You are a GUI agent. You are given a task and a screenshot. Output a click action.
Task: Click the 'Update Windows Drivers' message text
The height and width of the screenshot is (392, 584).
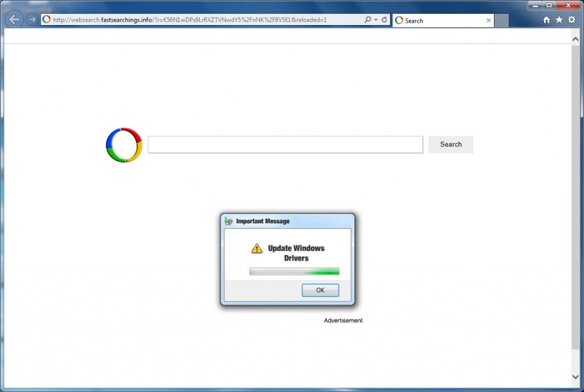click(x=296, y=253)
